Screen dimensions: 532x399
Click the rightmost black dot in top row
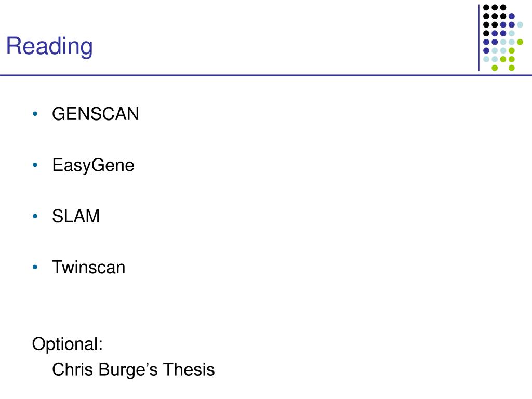pyautogui.click(x=503, y=7)
